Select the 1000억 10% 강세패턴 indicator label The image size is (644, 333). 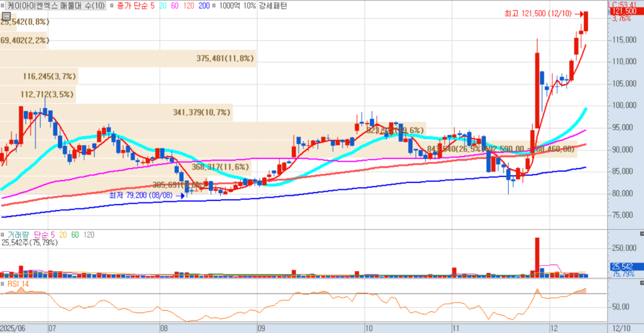click(x=253, y=6)
